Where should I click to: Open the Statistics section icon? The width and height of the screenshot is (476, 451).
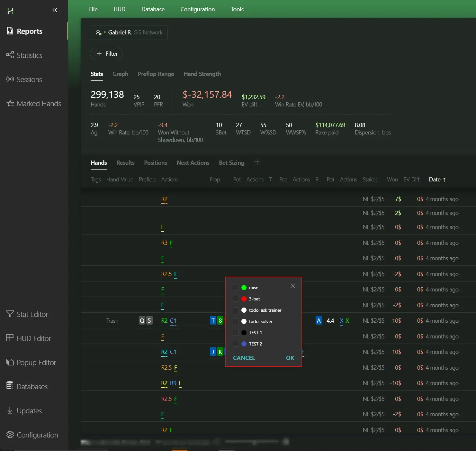[10, 55]
